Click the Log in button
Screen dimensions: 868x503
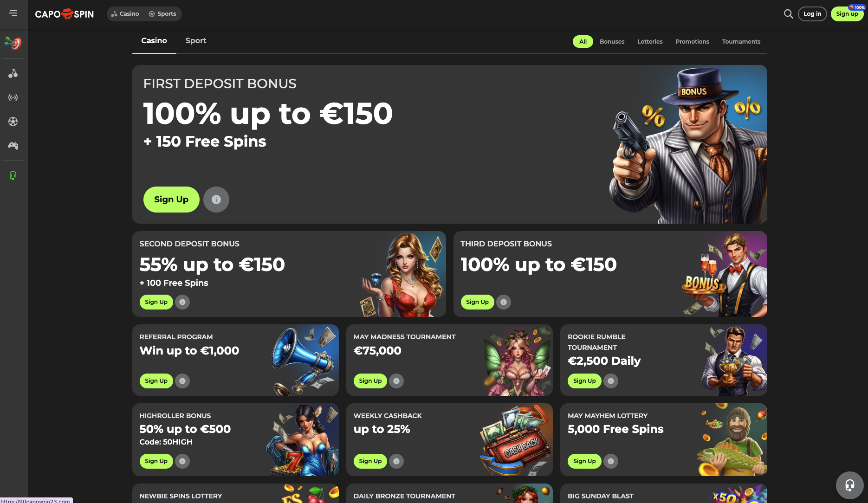[x=812, y=14]
